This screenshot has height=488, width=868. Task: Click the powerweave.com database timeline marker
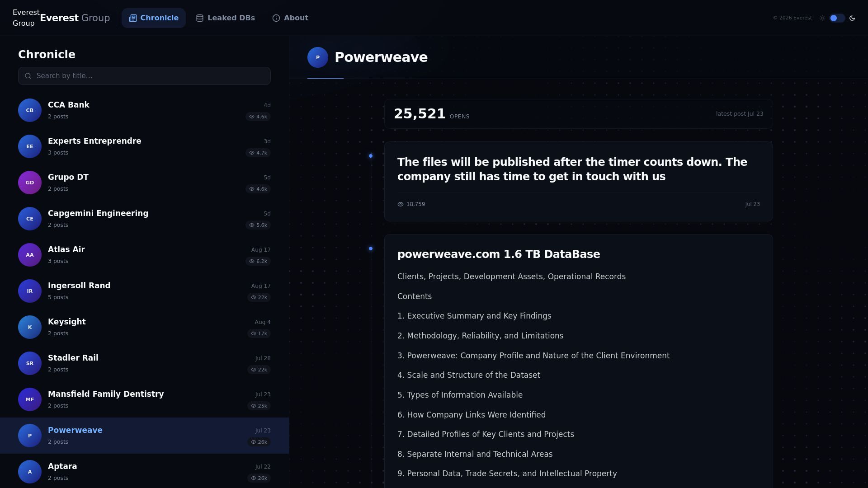coord(371,249)
